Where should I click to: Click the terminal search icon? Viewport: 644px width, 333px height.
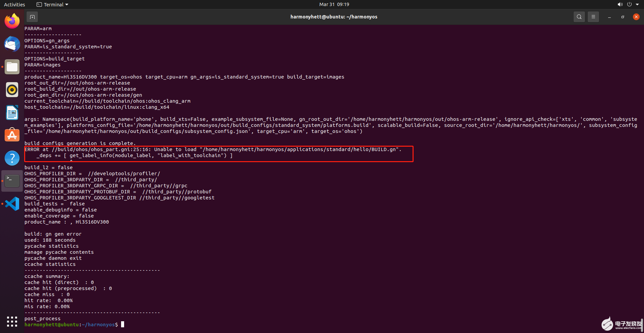pos(579,17)
